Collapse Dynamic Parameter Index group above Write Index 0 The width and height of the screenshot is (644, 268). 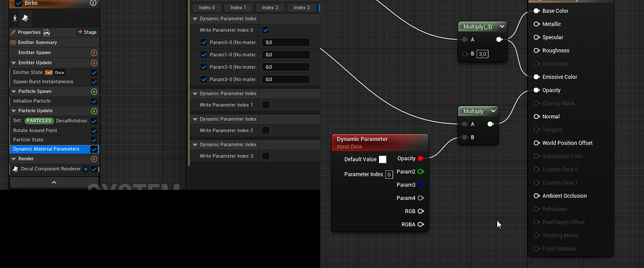point(195,19)
